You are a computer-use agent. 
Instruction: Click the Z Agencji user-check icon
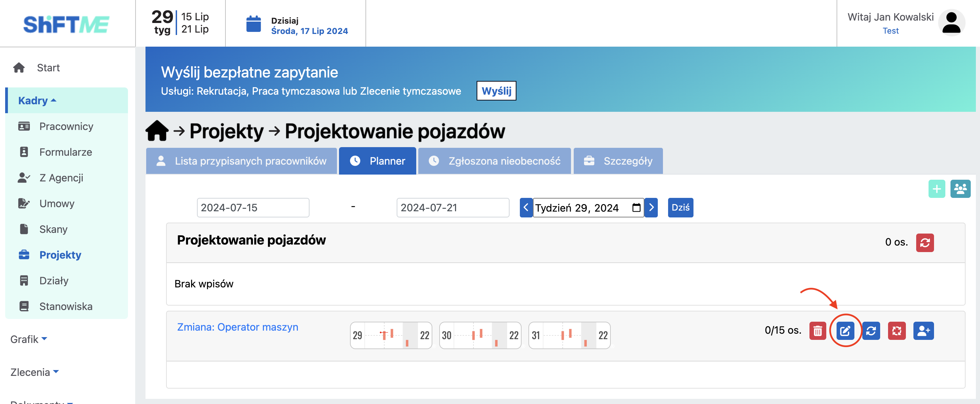[24, 178]
